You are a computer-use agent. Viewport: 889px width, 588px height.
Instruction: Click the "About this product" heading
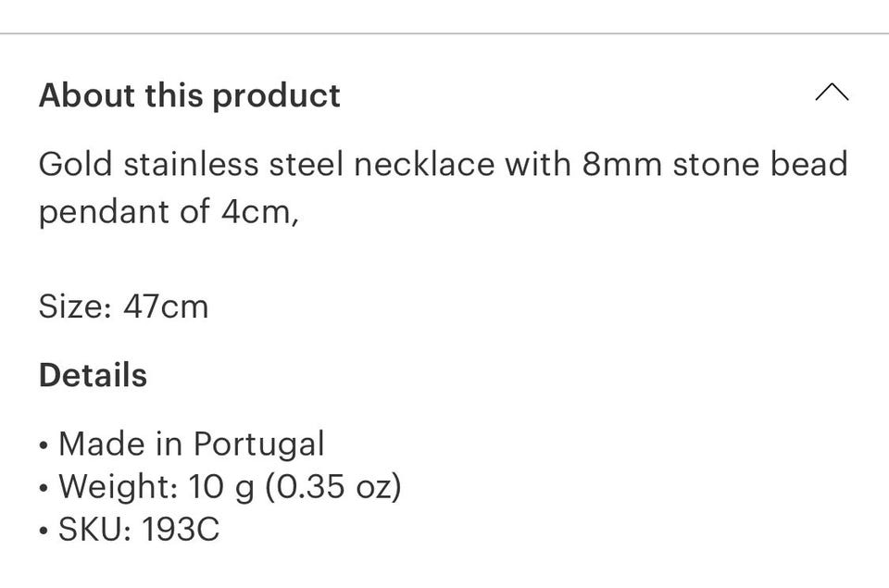pyautogui.click(x=190, y=95)
